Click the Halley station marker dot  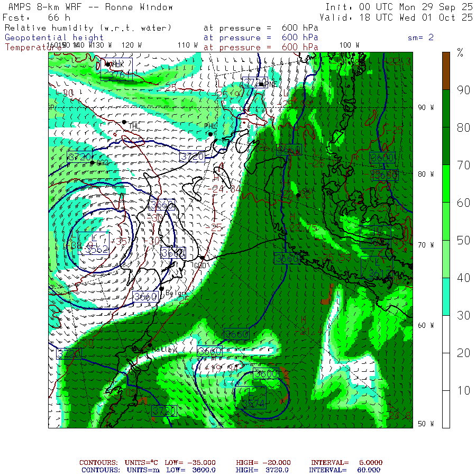click(150, 345)
